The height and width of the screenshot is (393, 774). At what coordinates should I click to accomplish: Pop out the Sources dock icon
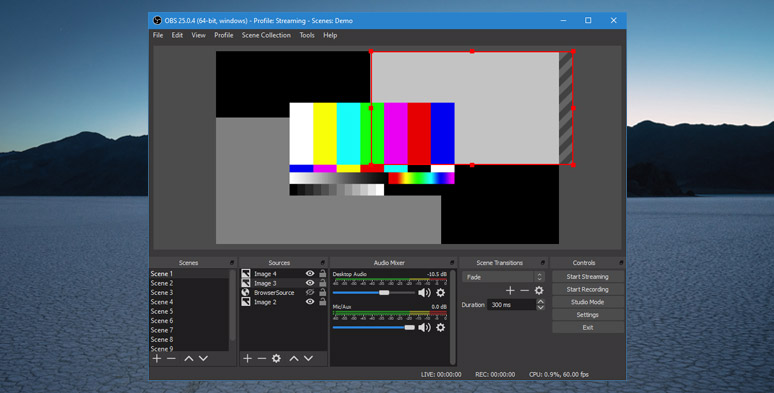322,263
